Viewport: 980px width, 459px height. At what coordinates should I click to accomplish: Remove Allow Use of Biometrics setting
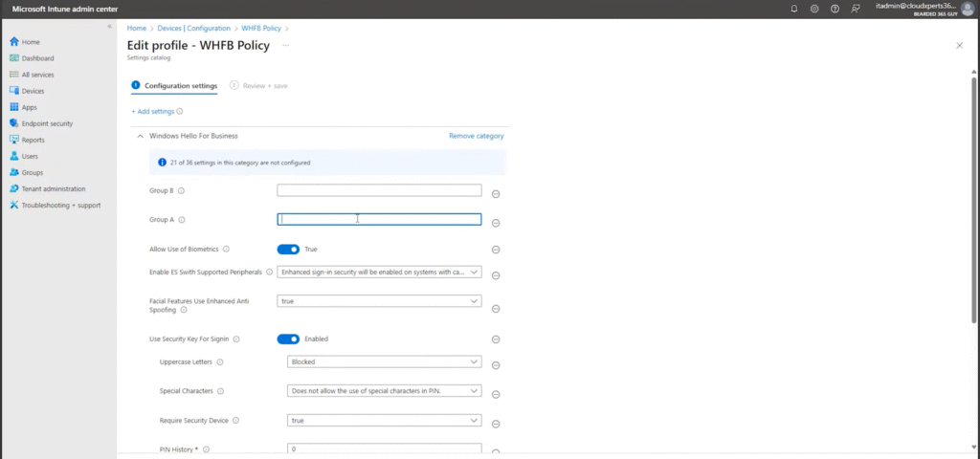[496, 250]
